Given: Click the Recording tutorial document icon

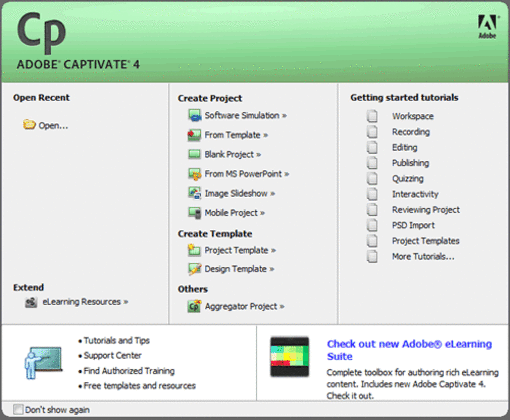Looking at the screenshot, I should point(372,131).
